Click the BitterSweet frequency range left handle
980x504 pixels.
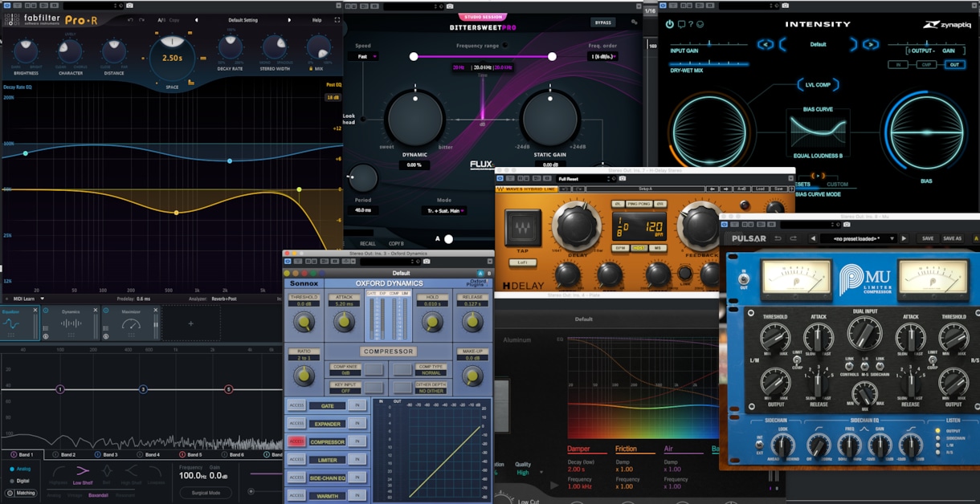414,56
